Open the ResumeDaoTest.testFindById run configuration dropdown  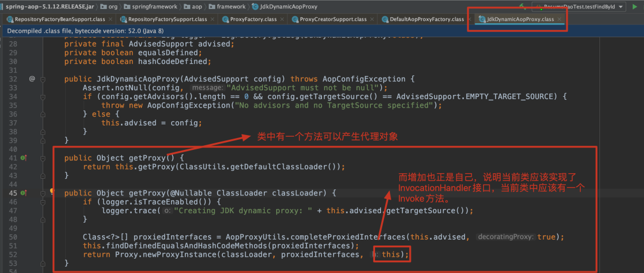click(x=578, y=7)
